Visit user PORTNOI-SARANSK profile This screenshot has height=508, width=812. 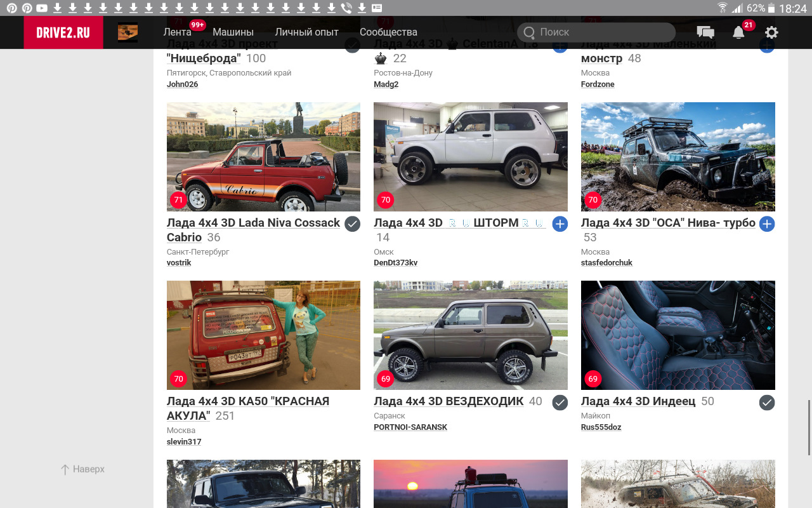point(410,427)
